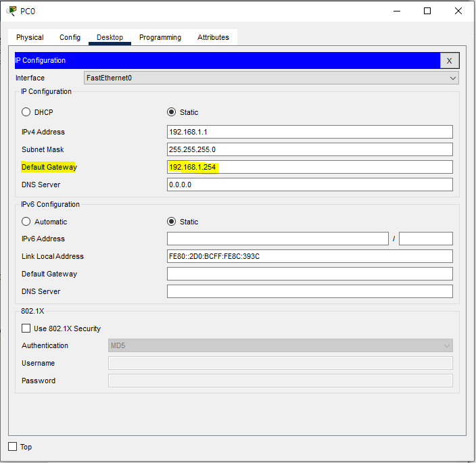Click the IPv4 DNS Server field
The image size is (476, 463).
(x=310, y=185)
